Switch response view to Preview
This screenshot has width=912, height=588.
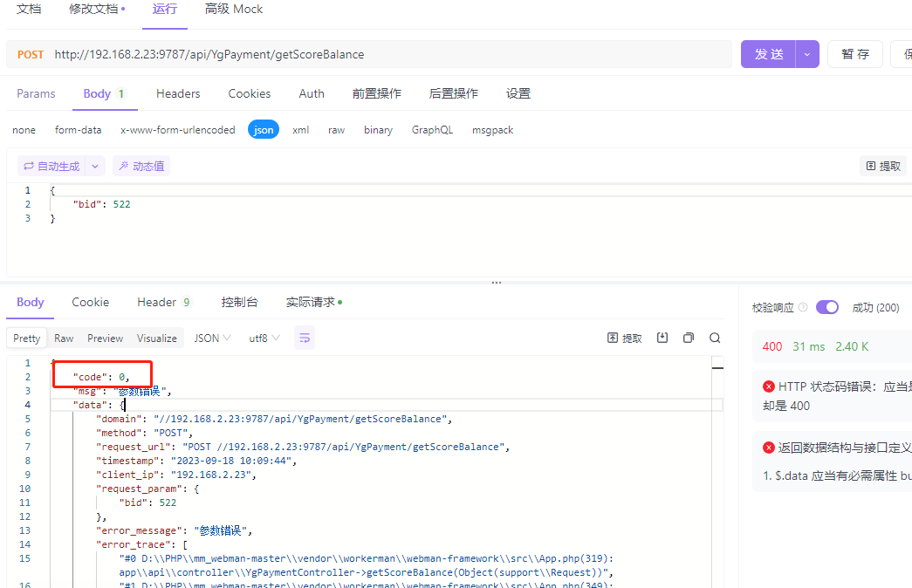pos(106,338)
